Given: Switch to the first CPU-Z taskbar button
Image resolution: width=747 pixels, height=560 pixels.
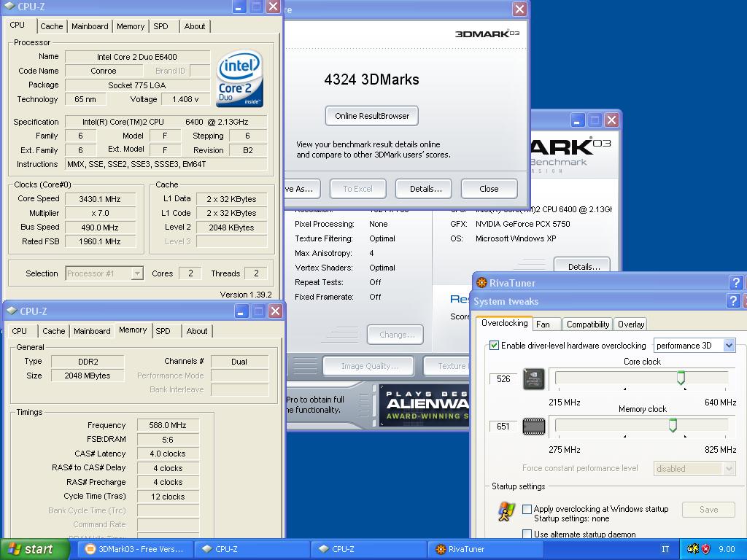Looking at the screenshot, I should point(252,549).
